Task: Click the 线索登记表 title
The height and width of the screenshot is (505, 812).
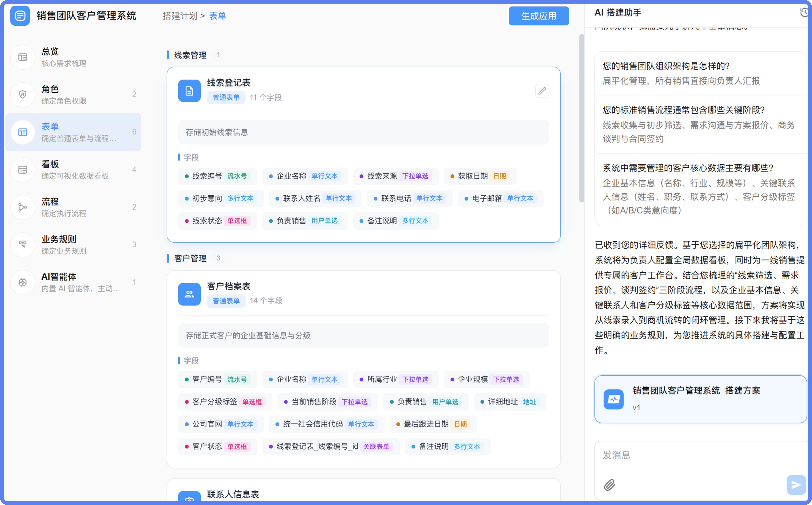Action: pos(229,82)
